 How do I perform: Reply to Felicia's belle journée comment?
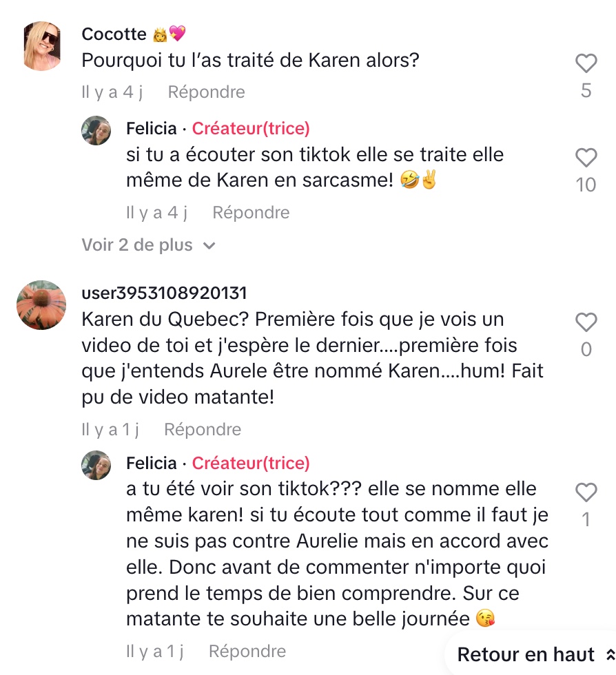coord(247,652)
